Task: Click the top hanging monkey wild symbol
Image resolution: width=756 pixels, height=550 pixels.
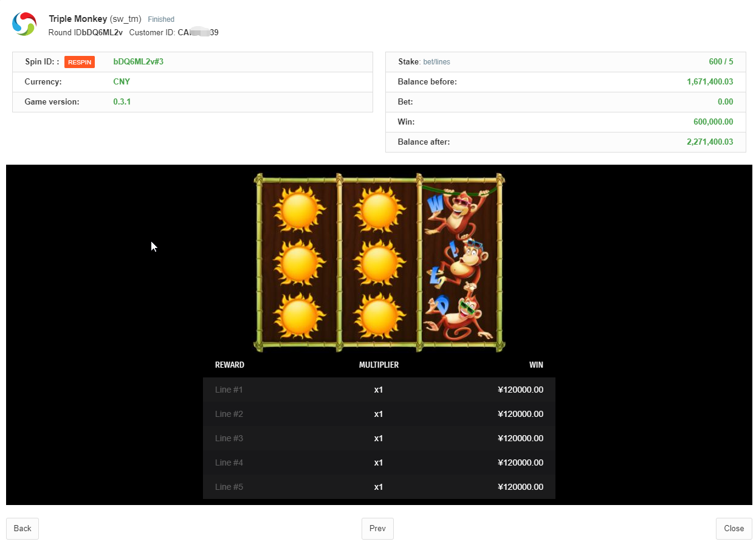Action: click(460, 213)
